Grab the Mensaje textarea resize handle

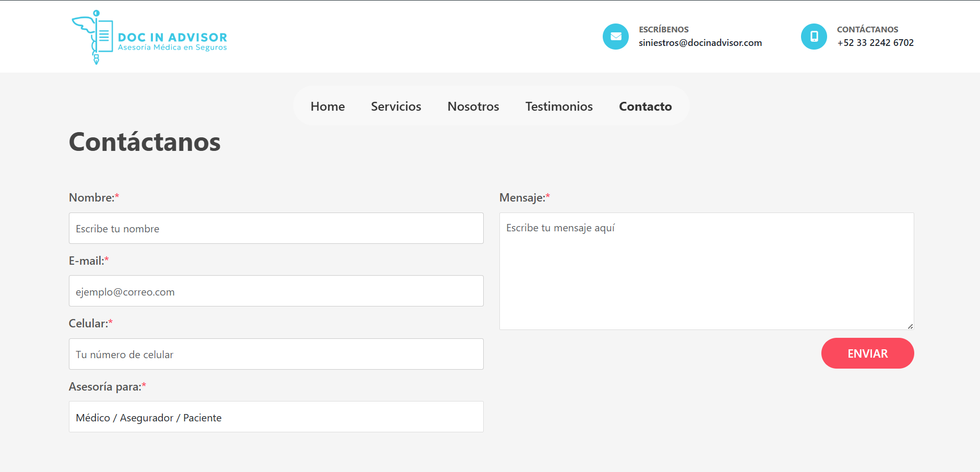tap(910, 326)
